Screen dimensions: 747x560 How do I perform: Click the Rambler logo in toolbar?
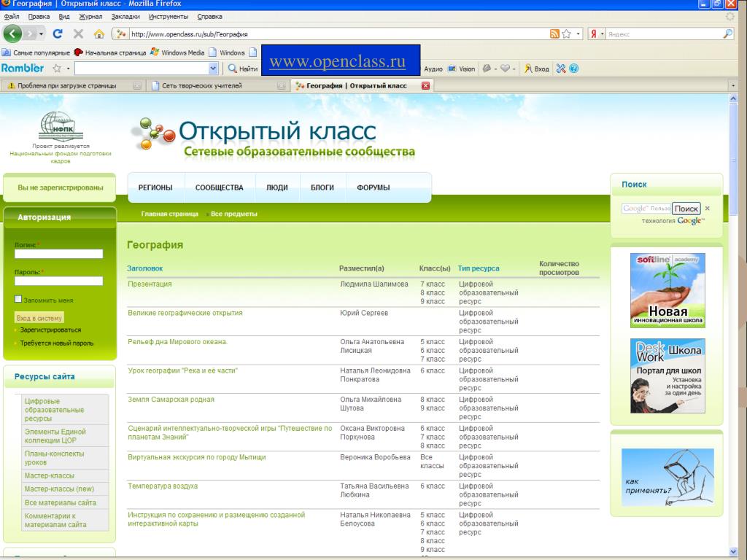pyautogui.click(x=23, y=68)
